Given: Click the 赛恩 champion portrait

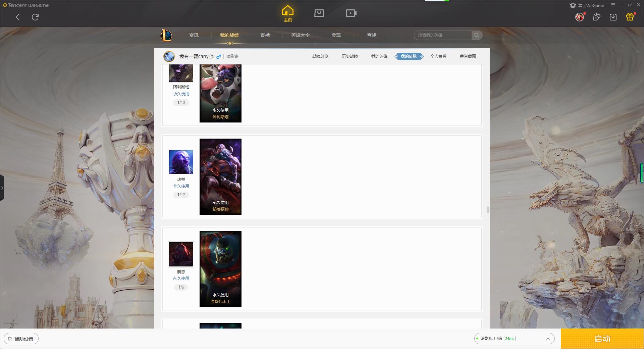Looking at the screenshot, I should 181,254.
